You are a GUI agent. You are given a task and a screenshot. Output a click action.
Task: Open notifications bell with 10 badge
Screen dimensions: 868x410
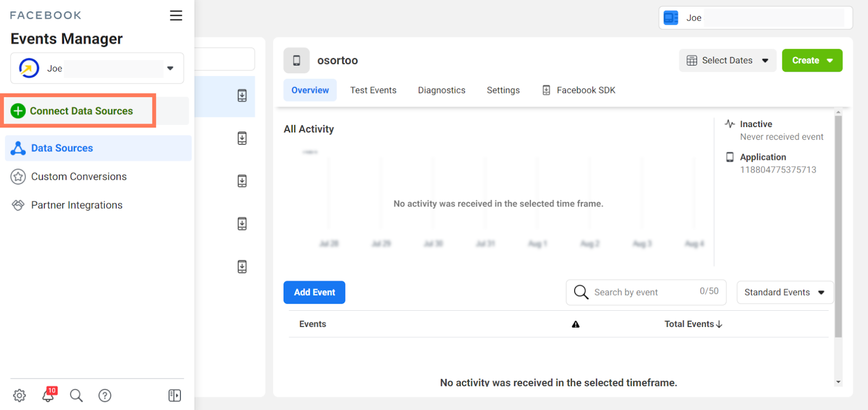pos(48,395)
